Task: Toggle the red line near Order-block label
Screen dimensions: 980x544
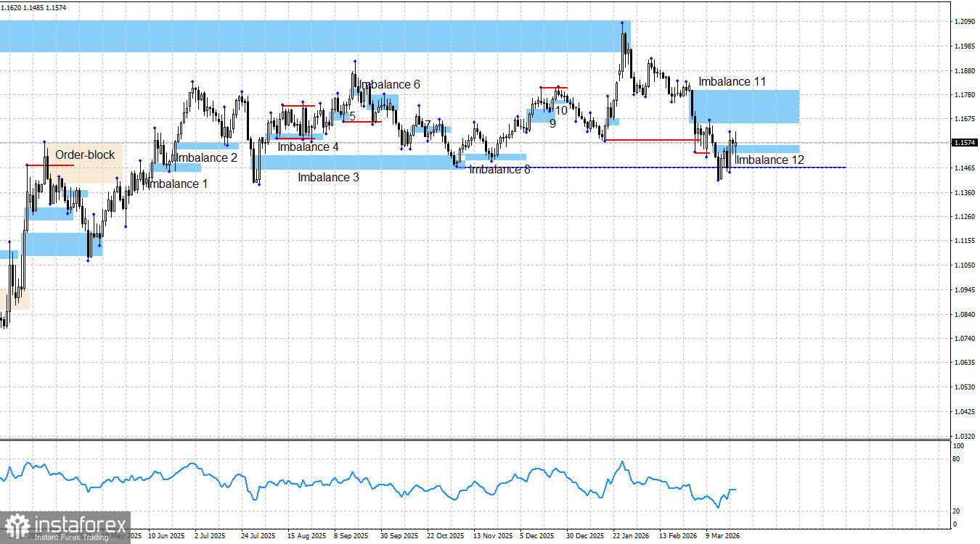Action: coord(49,165)
